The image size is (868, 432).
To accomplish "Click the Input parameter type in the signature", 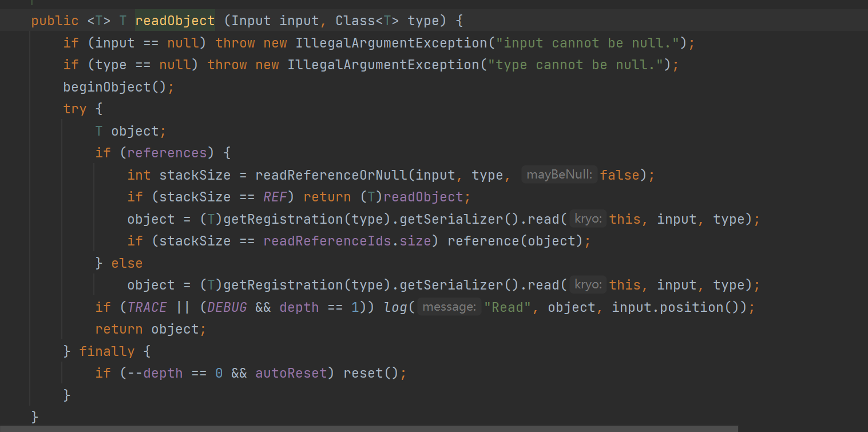I will pos(251,21).
